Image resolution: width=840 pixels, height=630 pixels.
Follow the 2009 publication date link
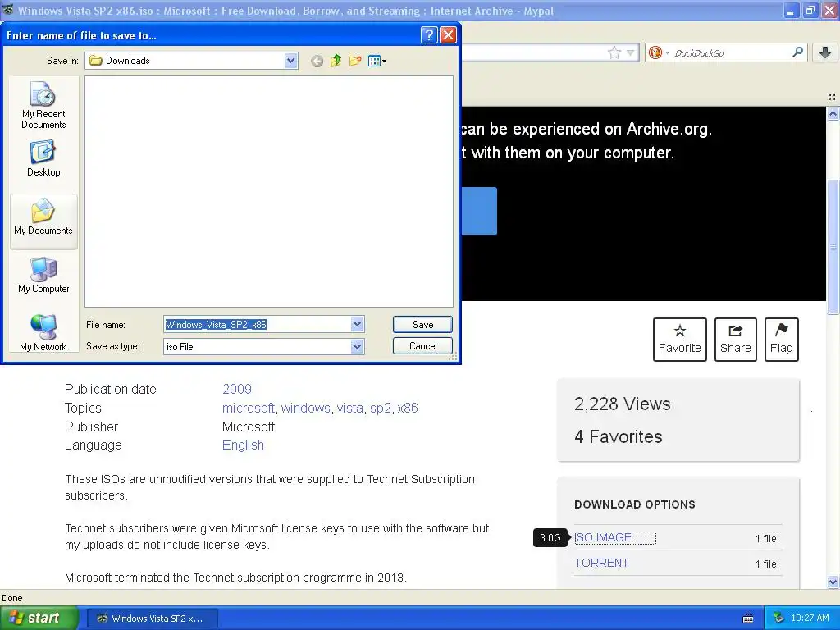coord(237,389)
